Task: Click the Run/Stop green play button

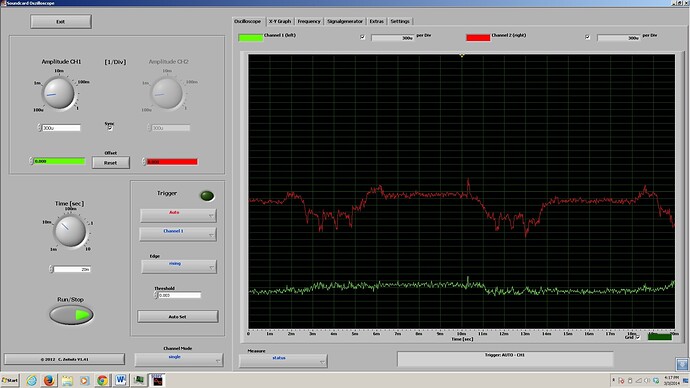Action: [x=71, y=315]
